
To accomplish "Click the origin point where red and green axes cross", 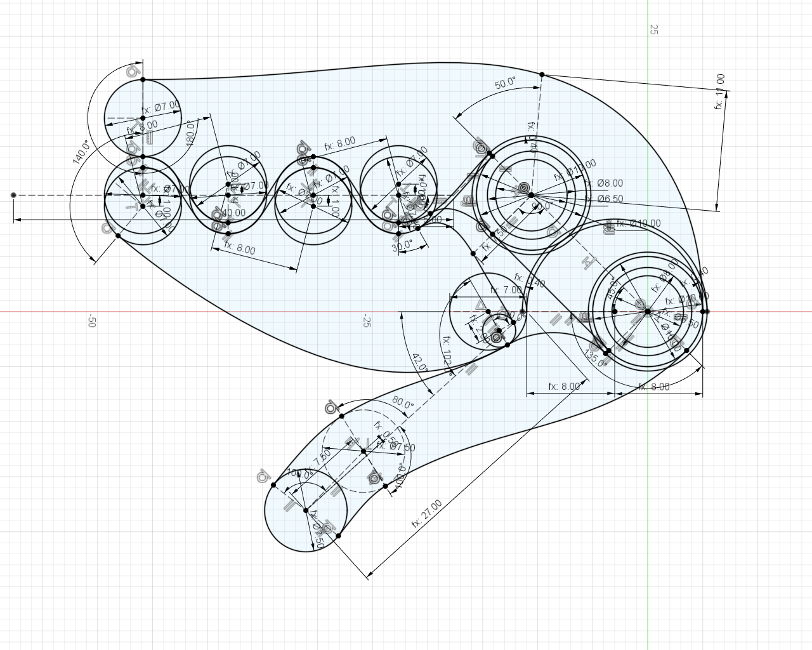I will point(647,312).
